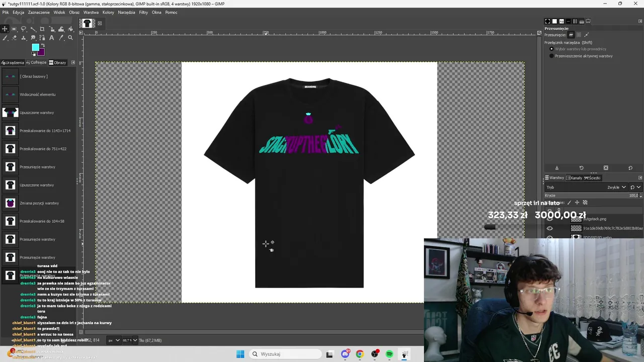Screen dimensions: 644x362
Task: Open the Narzędzia menu
Action: (x=126, y=12)
